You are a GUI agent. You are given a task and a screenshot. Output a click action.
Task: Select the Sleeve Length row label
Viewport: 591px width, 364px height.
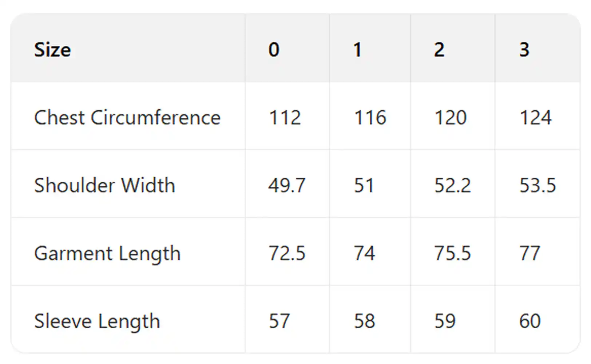tap(97, 321)
